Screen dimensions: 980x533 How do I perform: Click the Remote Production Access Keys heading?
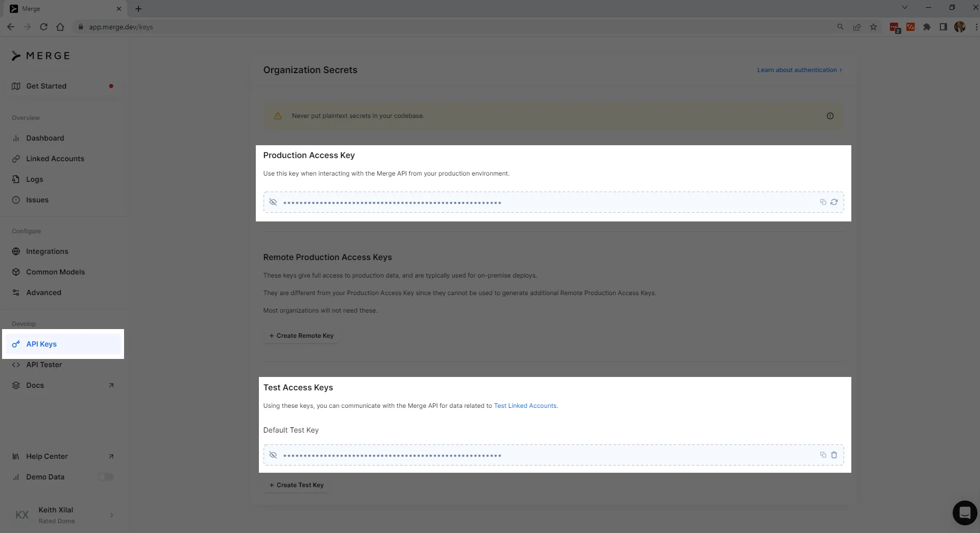(x=327, y=257)
